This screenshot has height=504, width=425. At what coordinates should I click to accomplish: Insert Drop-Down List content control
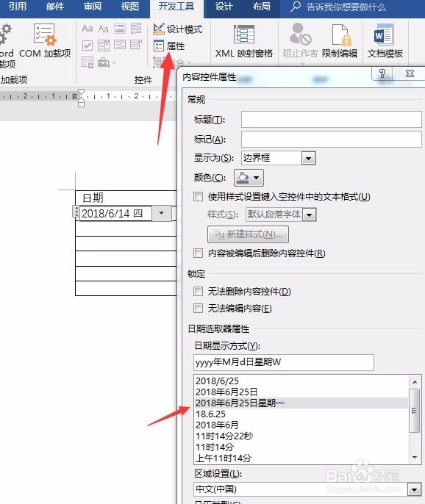click(120, 46)
